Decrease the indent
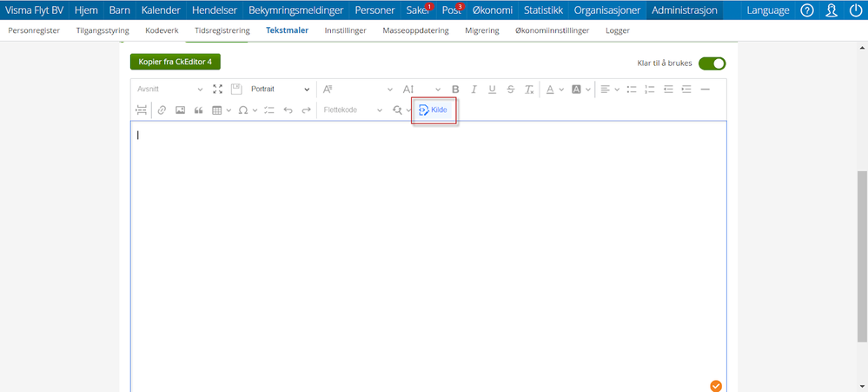This screenshot has width=868, height=392. coord(668,90)
